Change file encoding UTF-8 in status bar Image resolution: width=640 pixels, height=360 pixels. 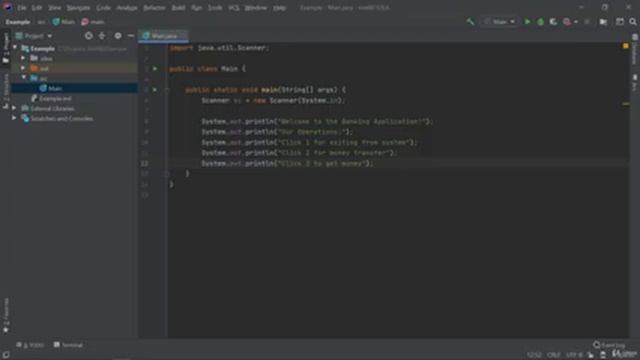point(574,355)
